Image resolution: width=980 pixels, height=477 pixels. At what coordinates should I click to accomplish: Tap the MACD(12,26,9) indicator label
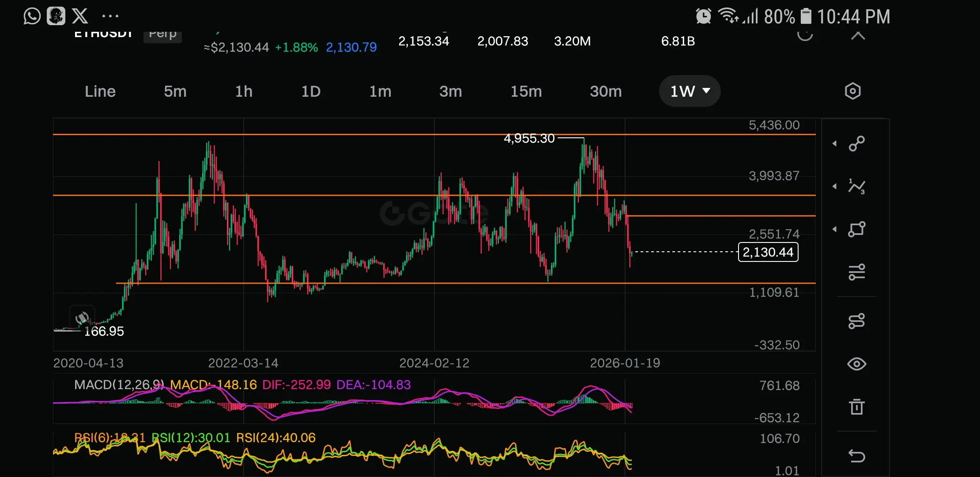[119, 385]
